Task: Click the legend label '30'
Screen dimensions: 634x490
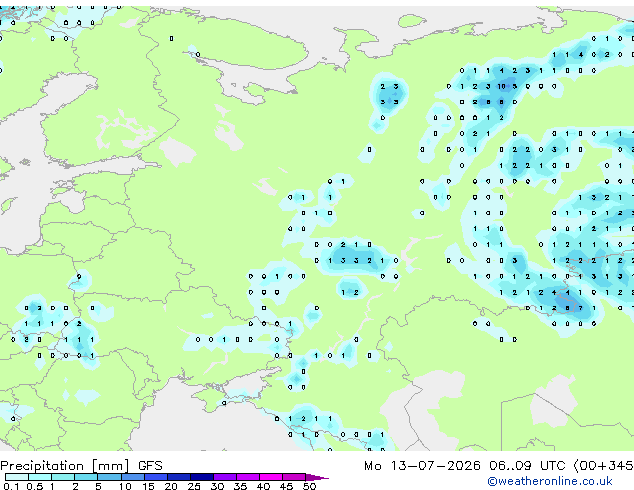Action: pos(217,486)
